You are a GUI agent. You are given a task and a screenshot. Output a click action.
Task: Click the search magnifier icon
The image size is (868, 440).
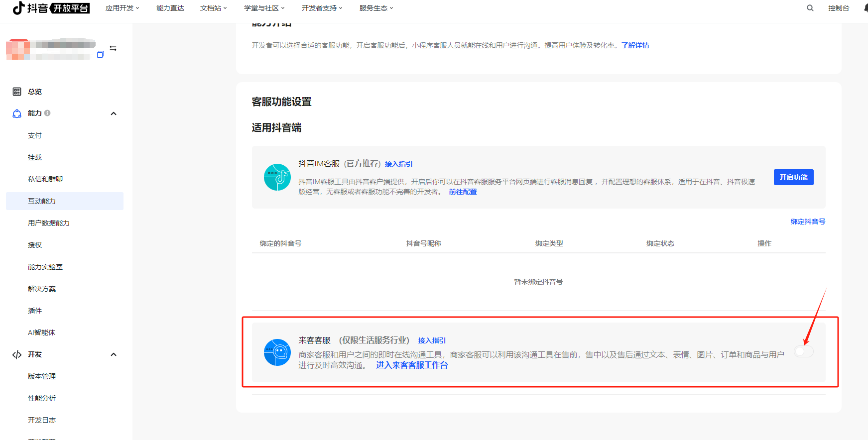coord(810,8)
